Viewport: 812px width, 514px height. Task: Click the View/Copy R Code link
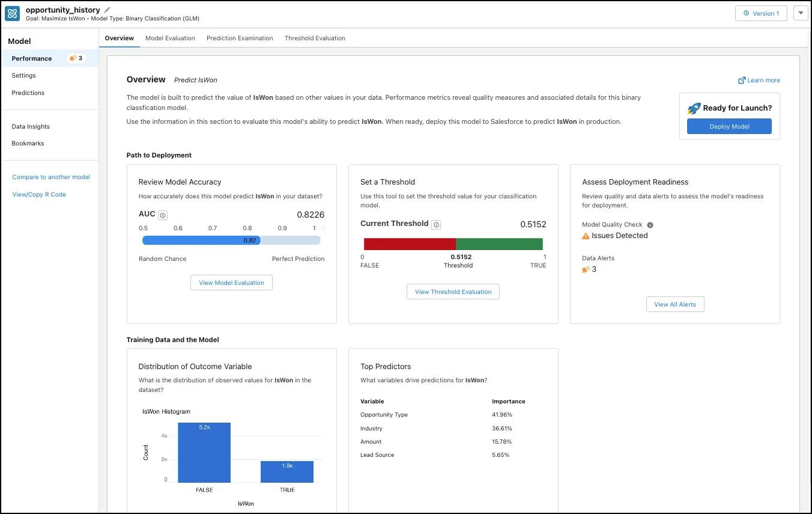pyautogui.click(x=39, y=194)
